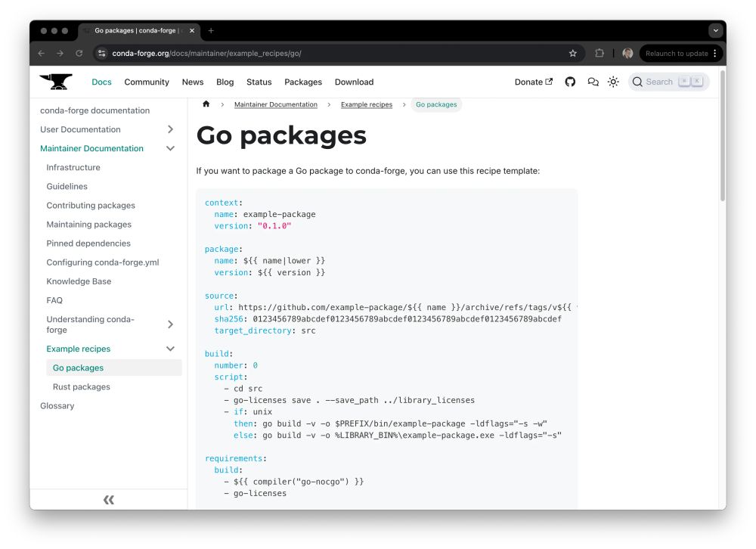Click the compiler("go-nocgo") requirement line
Screen dimensions: 756x549
tap(293, 482)
